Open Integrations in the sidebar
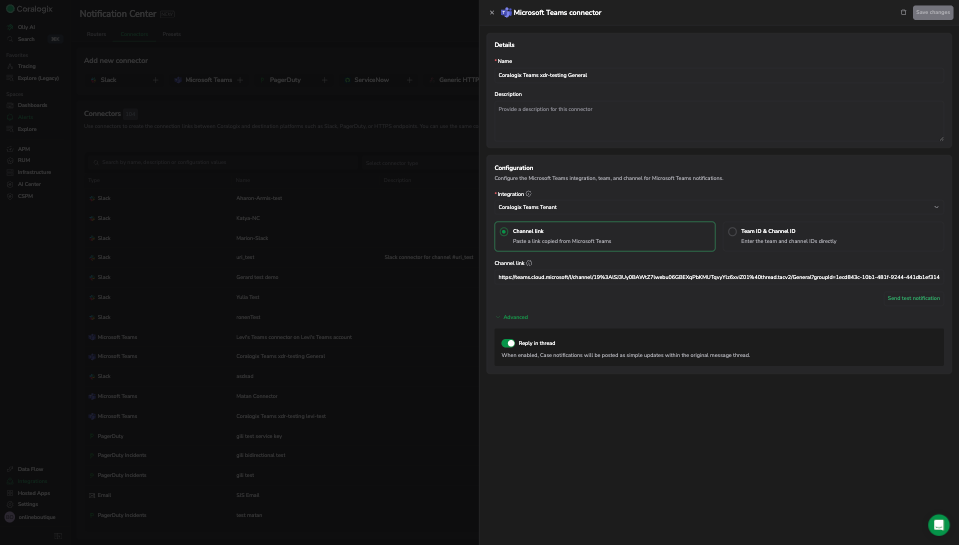Screen dimensions: 959x545 tap(32, 481)
